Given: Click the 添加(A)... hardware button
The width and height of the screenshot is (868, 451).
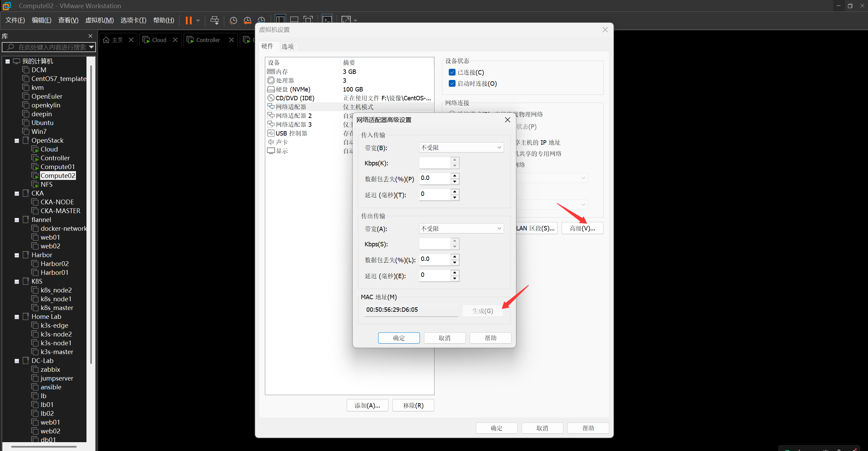Looking at the screenshot, I should tap(367, 405).
